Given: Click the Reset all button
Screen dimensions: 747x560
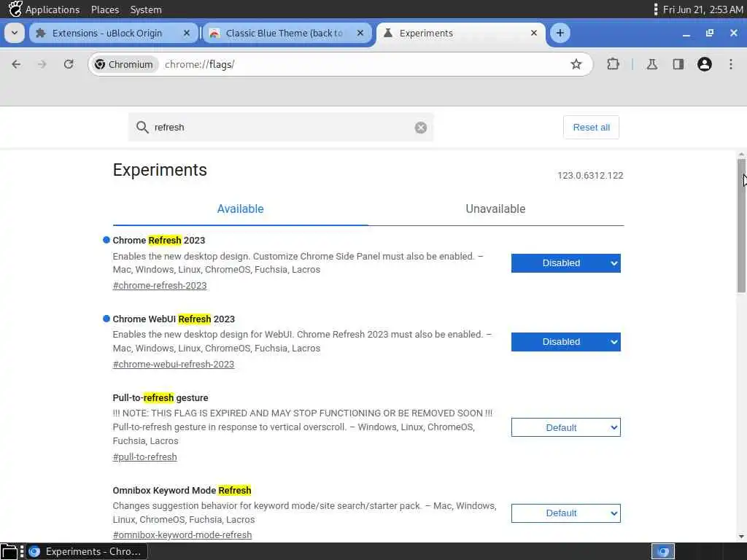Looking at the screenshot, I should 591,127.
